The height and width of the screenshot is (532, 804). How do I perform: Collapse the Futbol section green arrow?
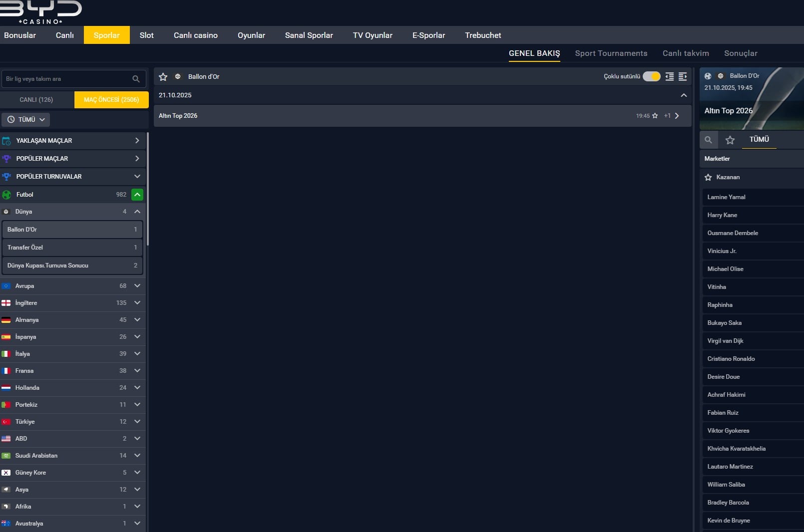pos(137,195)
